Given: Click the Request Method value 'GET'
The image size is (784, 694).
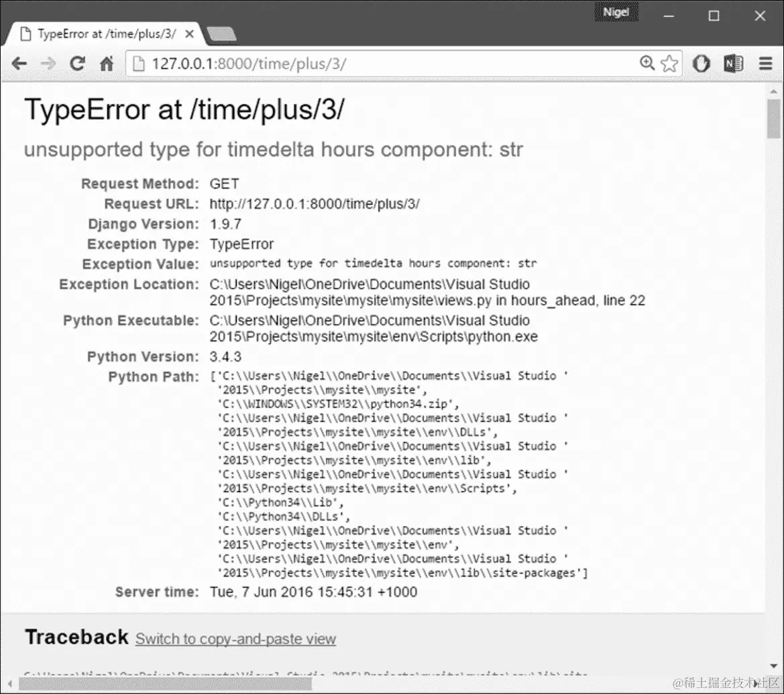Looking at the screenshot, I should [x=224, y=184].
